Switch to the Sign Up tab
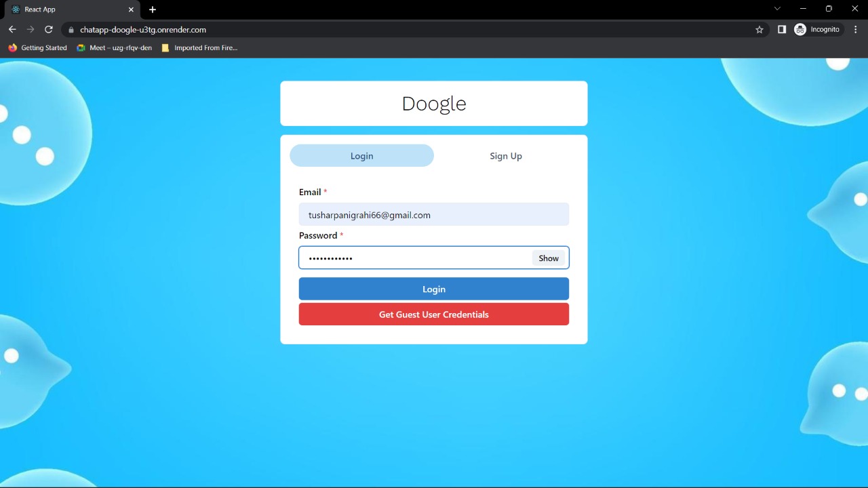Viewport: 868px width, 488px height. (506, 156)
